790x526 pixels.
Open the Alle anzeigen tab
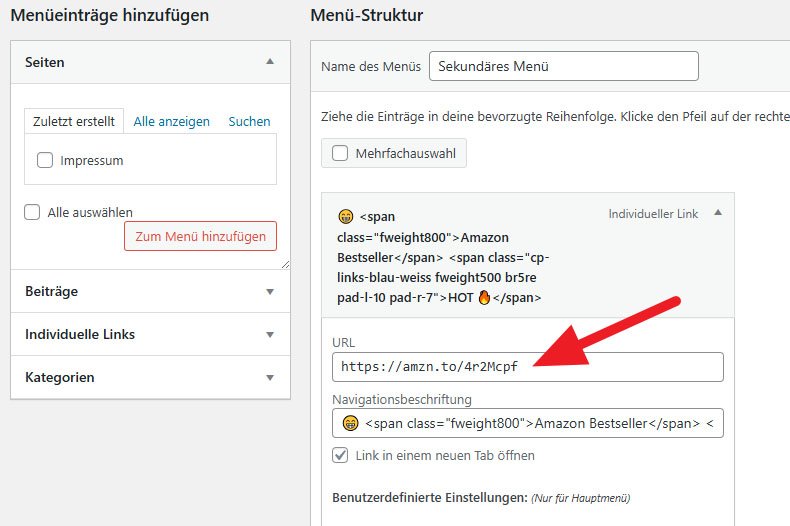pyautogui.click(x=171, y=121)
